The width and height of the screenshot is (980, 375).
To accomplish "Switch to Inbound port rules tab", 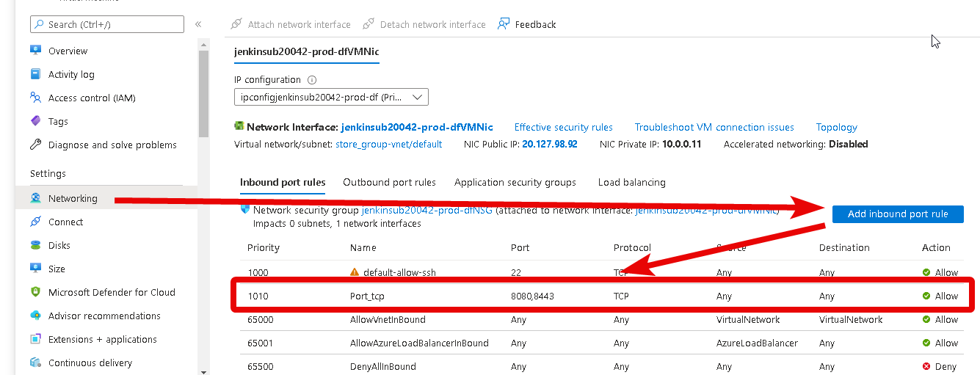I will click(x=283, y=182).
